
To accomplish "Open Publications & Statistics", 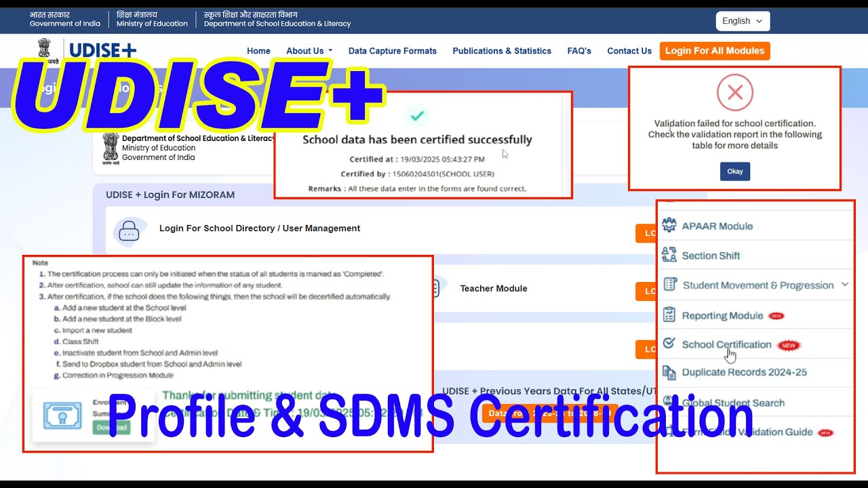I will pos(502,51).
